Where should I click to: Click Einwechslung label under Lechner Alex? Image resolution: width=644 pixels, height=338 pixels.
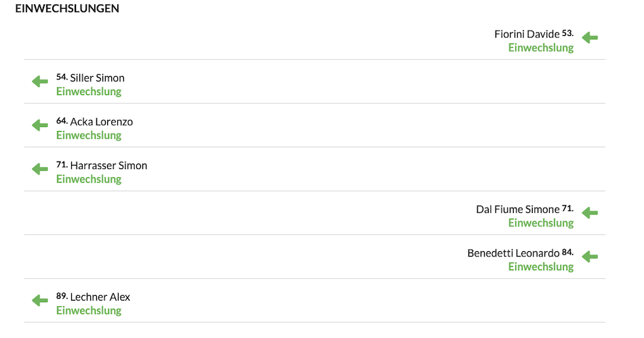coord(89,310)
